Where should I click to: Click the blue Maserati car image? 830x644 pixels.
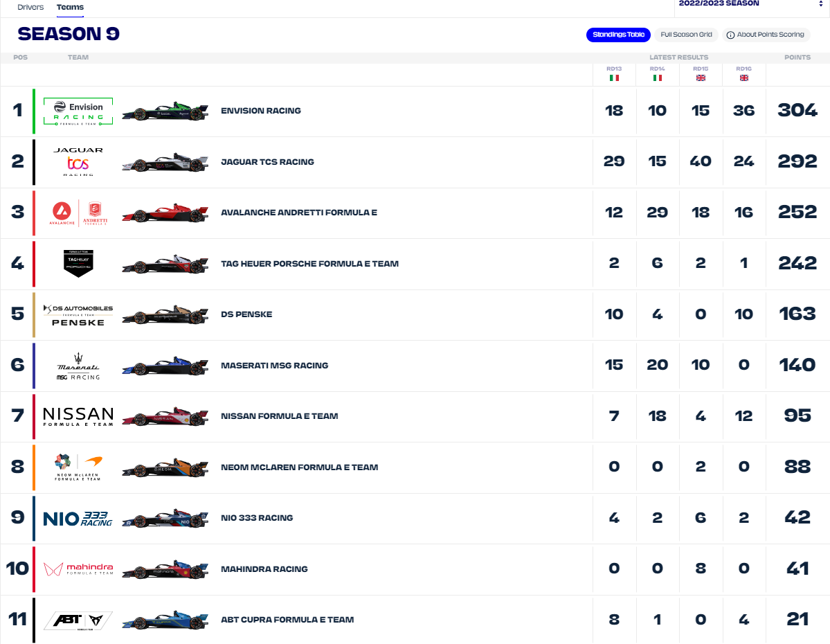tap(165, 366)
